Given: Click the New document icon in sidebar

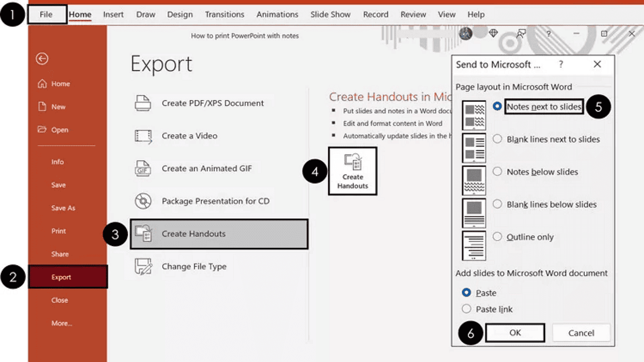Looking at the screenshot, I should (42, 107).
